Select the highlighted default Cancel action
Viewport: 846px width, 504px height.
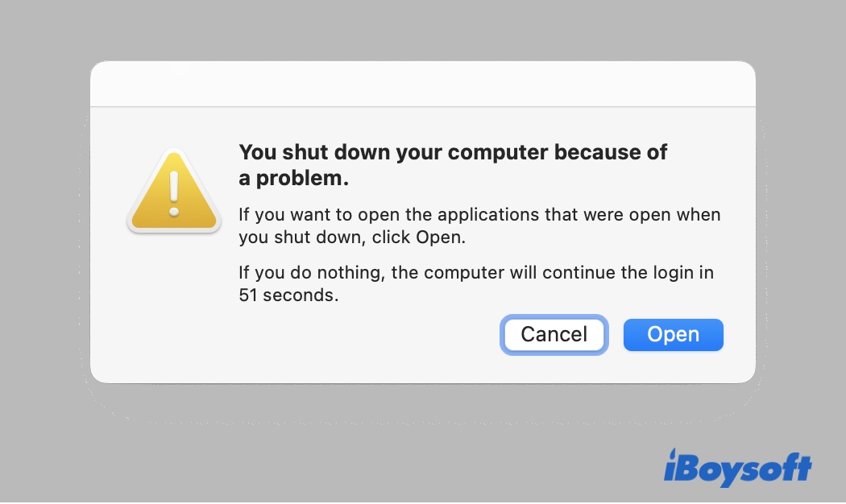point(554,334)
